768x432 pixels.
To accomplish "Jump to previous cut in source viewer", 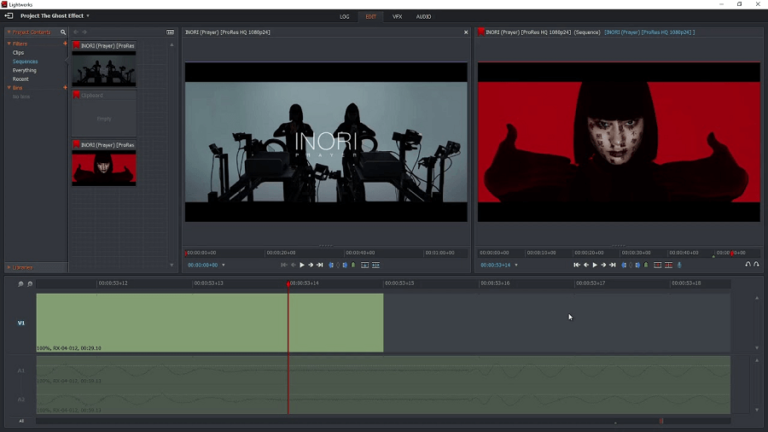I will pyautogui.click(x=284, y=265).
